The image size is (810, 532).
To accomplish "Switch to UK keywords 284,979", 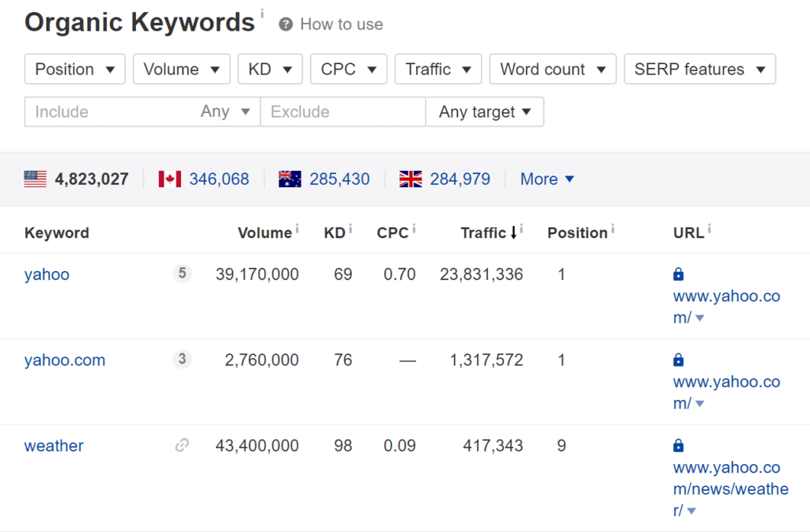I will tap(460, 179).
